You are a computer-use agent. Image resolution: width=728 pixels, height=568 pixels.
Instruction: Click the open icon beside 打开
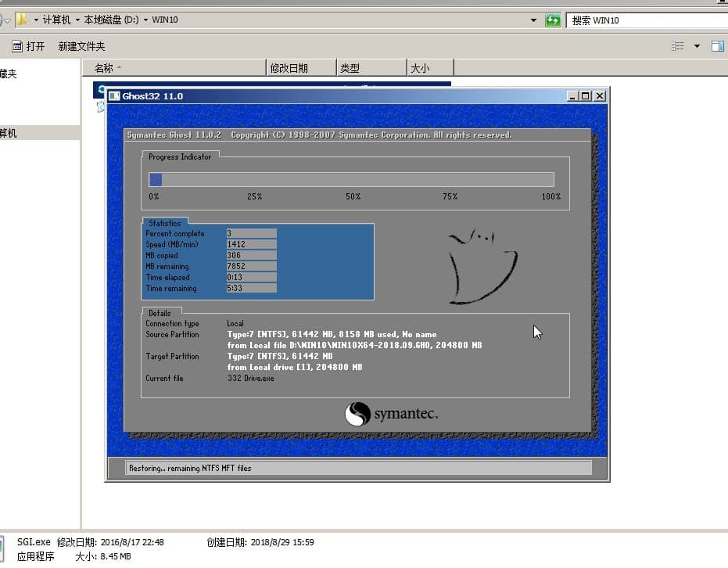tap(16, 46)
